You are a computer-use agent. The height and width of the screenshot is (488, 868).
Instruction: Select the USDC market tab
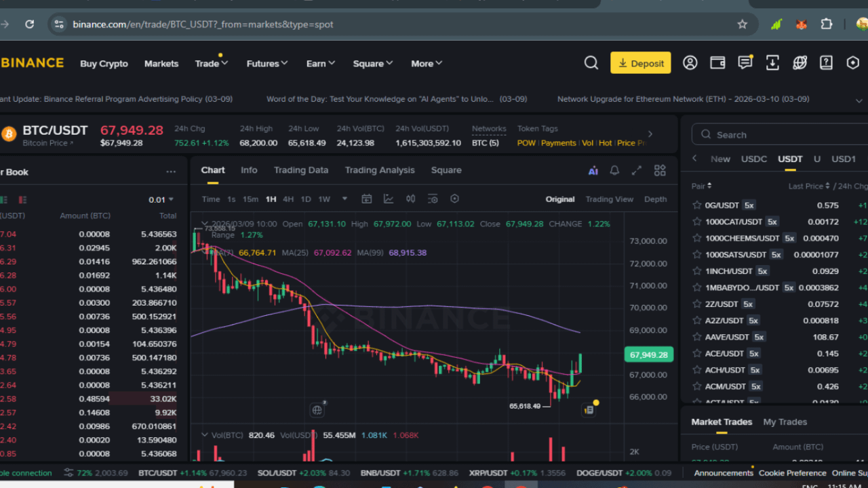tap(754, 159)
